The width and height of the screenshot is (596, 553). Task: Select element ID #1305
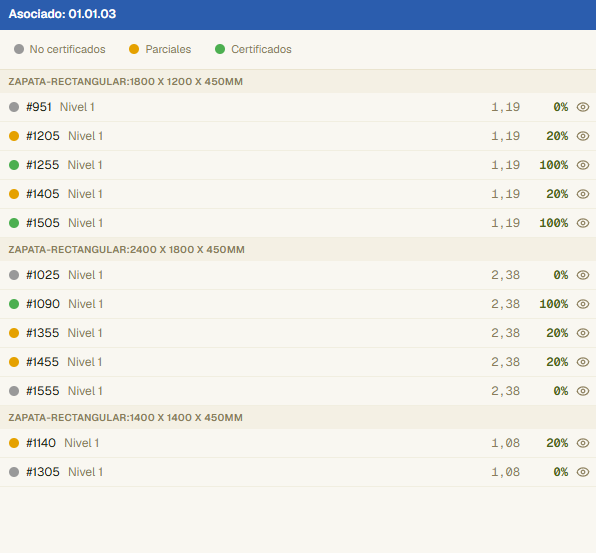pos(43,472)
